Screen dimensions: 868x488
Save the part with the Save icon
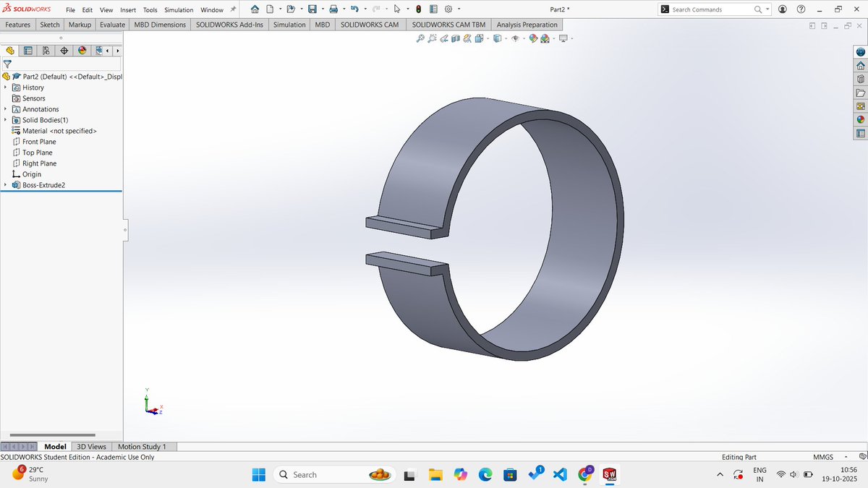(x=312, y=9)
